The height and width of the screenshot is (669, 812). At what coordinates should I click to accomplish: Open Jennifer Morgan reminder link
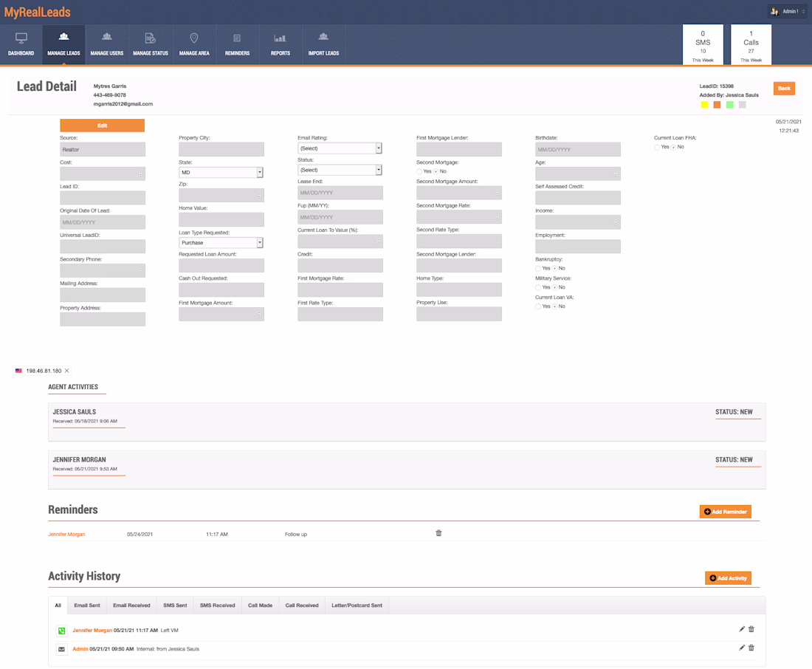click(66, 535)
